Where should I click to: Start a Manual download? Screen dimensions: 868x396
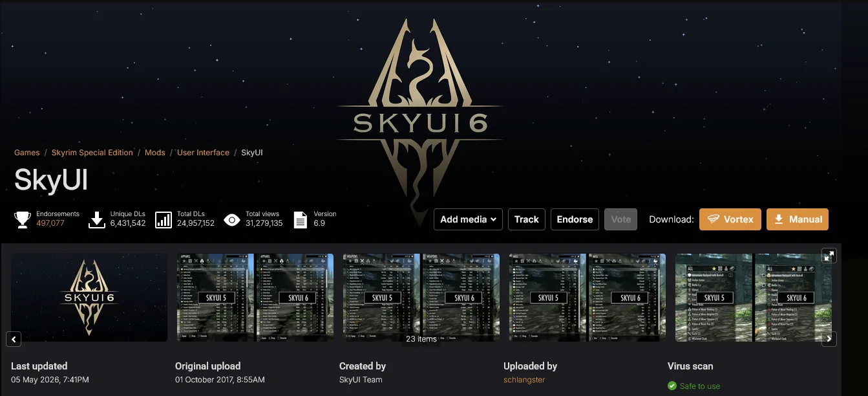click(798, 219)
